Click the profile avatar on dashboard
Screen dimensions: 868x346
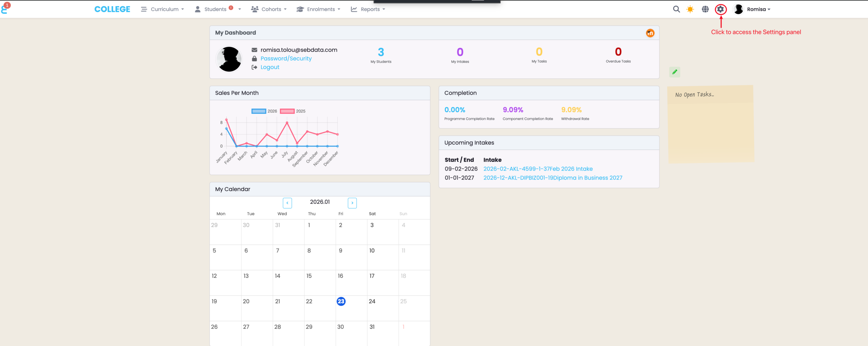[x=229, y=59]
